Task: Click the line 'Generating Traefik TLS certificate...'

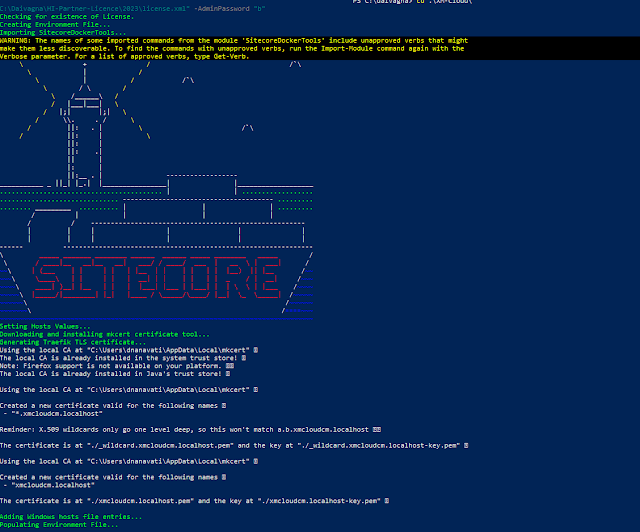Action: [x=73, y=342]
